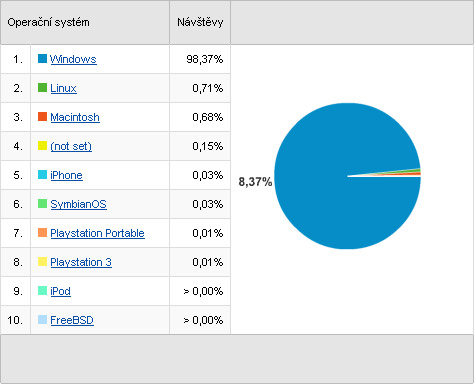
Task: Open the iPhone link
Action: coord(66,175)
